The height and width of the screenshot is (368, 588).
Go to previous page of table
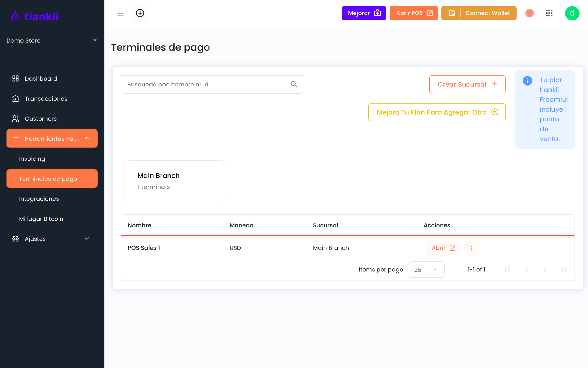coord(526,269)
